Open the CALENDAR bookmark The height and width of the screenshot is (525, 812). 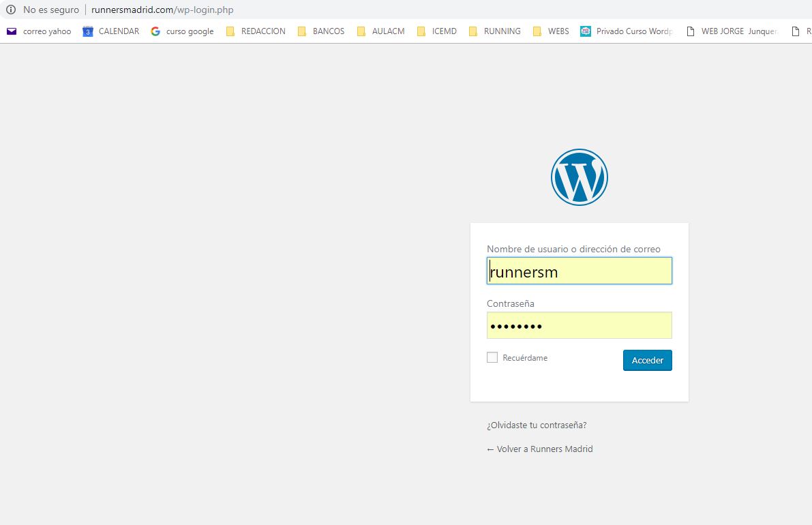[x=111, y=31]
